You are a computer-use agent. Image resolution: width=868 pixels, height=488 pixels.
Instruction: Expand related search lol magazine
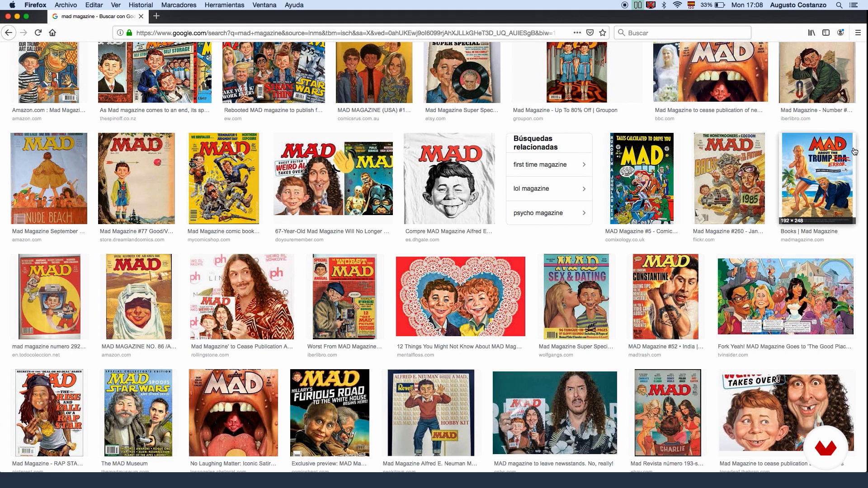point(549,188)
